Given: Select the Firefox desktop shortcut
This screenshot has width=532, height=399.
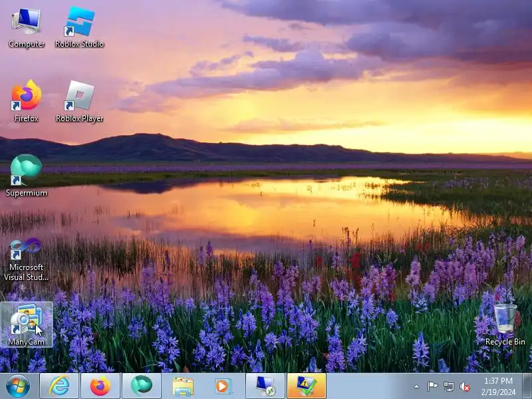Looking at the screenshot, I should (27, 101).
